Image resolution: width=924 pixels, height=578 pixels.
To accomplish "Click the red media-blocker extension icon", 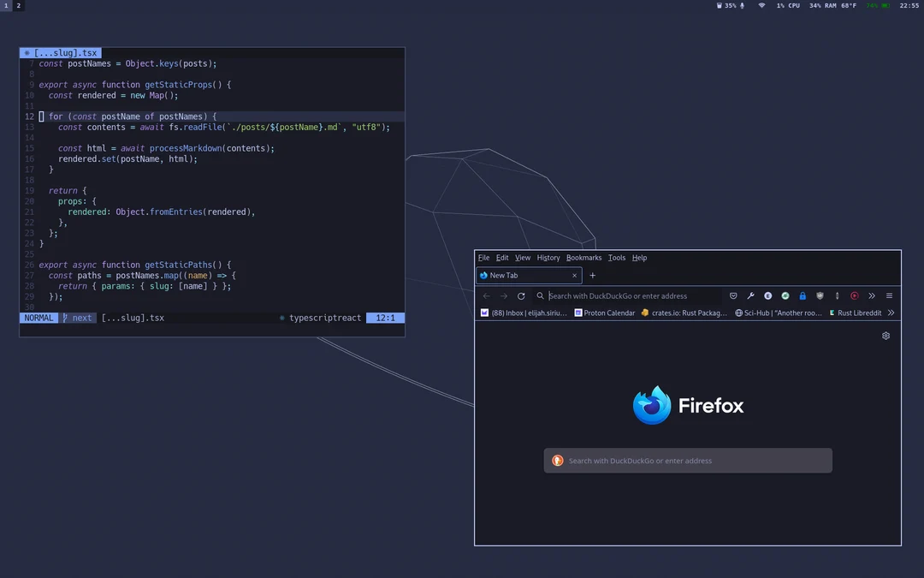I will pos(855,295).
